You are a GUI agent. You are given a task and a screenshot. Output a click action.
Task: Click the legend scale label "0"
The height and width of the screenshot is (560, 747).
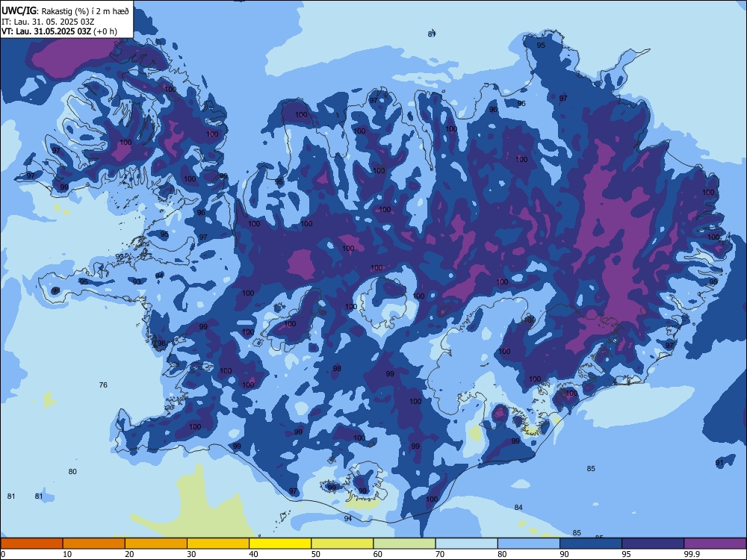click(2, 554)
